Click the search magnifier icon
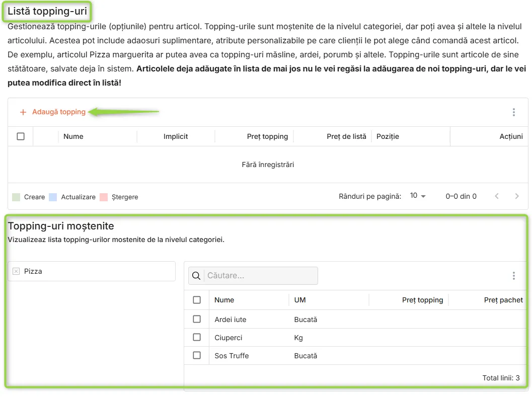This screenshot has height=397, width=532. [196, 276]
